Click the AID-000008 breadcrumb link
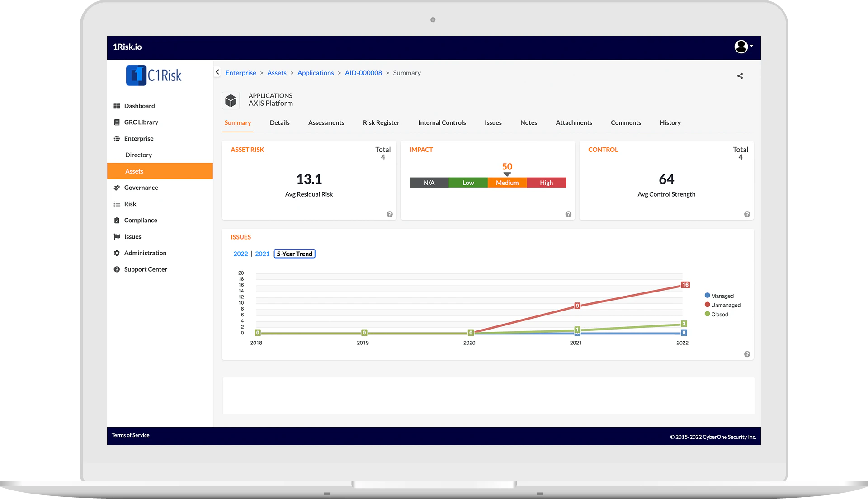 pos(363,73)
